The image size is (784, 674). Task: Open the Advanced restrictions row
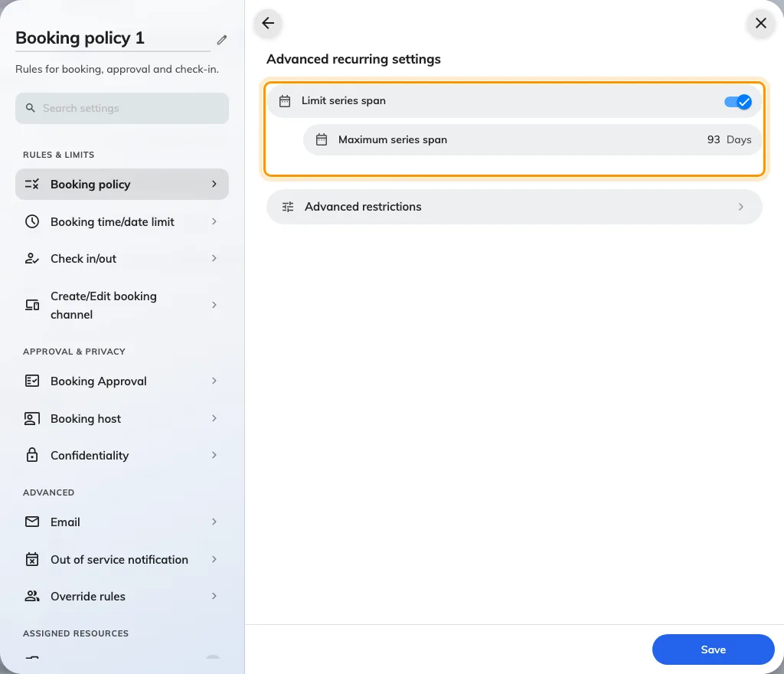click(514, 207)
